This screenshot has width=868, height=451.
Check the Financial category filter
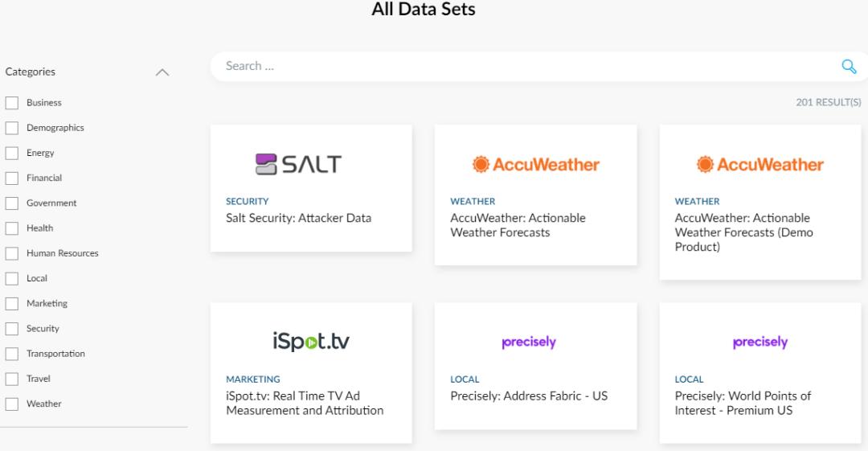click(12, 178)
